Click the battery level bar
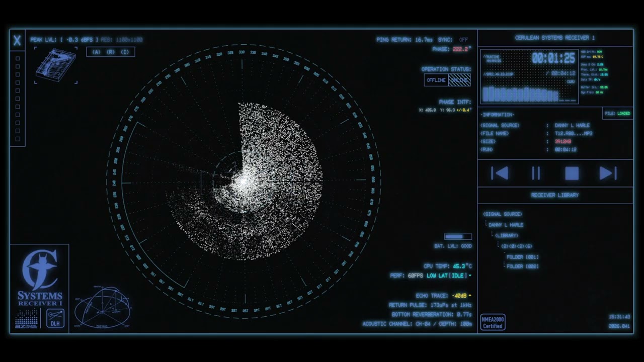The height and width of the screenshot is (362, 644). (458, 237)
